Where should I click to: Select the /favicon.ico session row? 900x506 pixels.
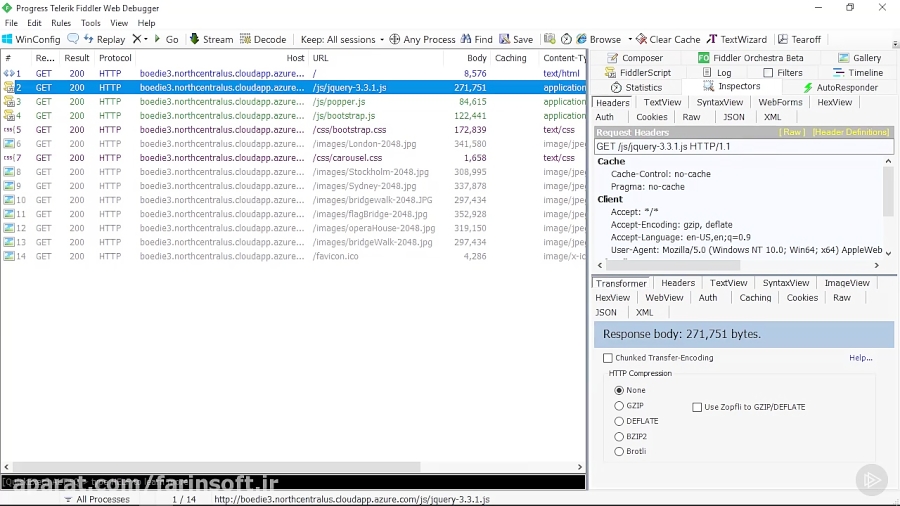coord(293,256)
